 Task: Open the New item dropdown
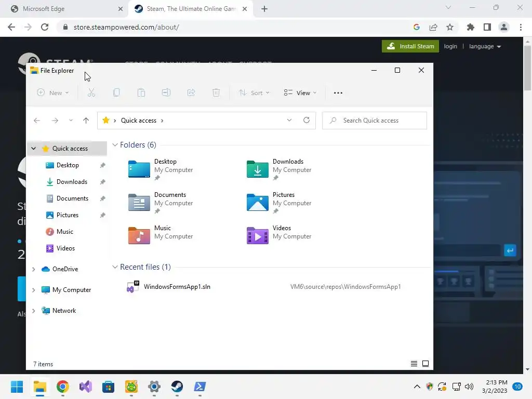[x=53, y=92]
